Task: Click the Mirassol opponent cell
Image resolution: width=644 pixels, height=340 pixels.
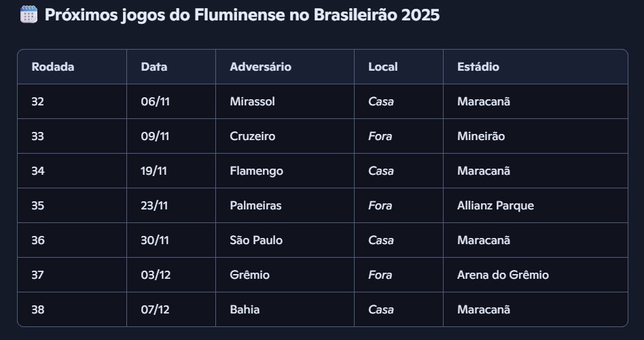Action: (253, 101)
